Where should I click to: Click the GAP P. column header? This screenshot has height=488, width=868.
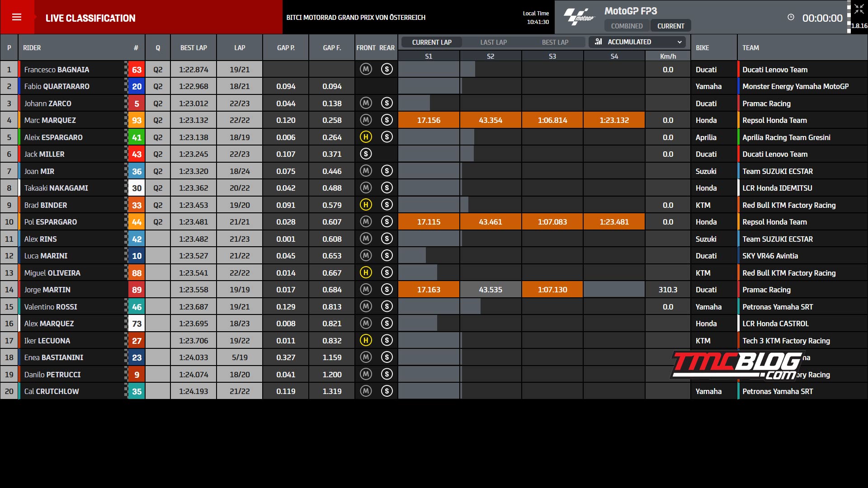tap(286, 47)
